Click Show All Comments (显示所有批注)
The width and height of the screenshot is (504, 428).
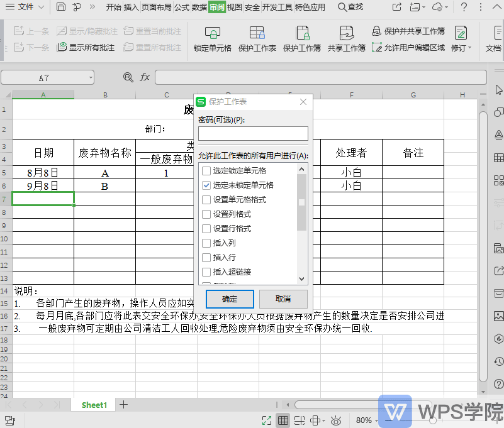[x=86, y=48]
